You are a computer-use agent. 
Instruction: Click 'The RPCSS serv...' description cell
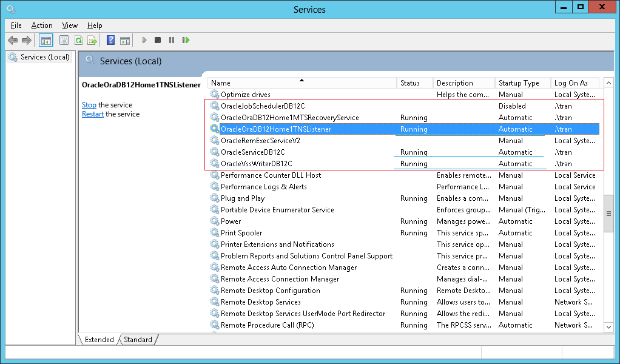[464, 325]
